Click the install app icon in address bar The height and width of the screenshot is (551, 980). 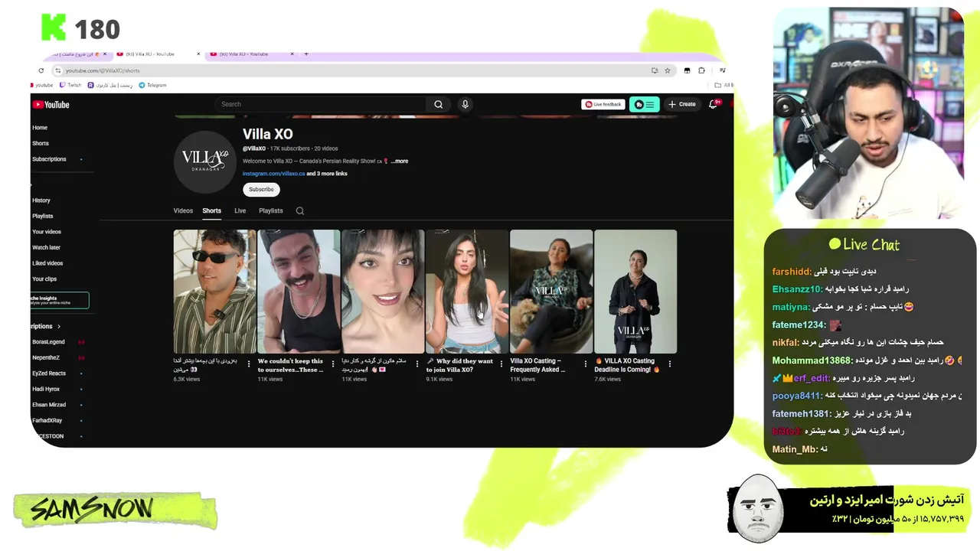click(x=655, y=70)
